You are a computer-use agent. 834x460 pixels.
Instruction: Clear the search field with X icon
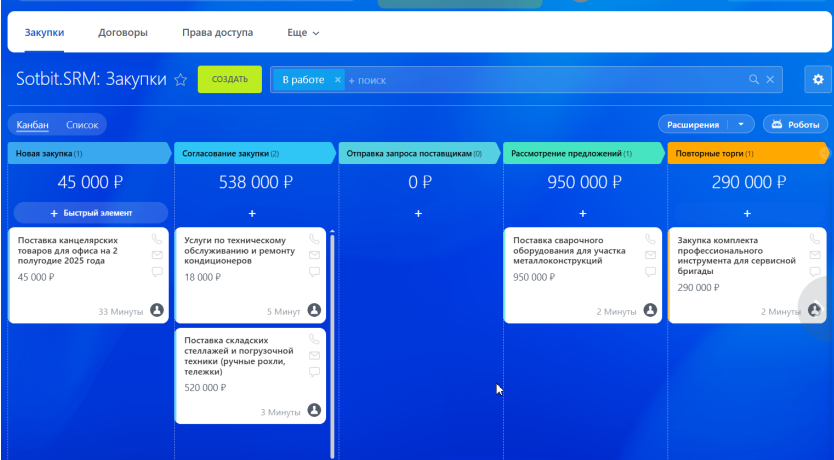tap(770, 79)
